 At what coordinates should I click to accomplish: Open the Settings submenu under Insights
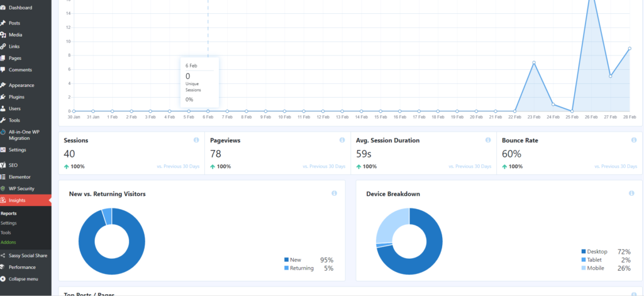pos(9,223)
